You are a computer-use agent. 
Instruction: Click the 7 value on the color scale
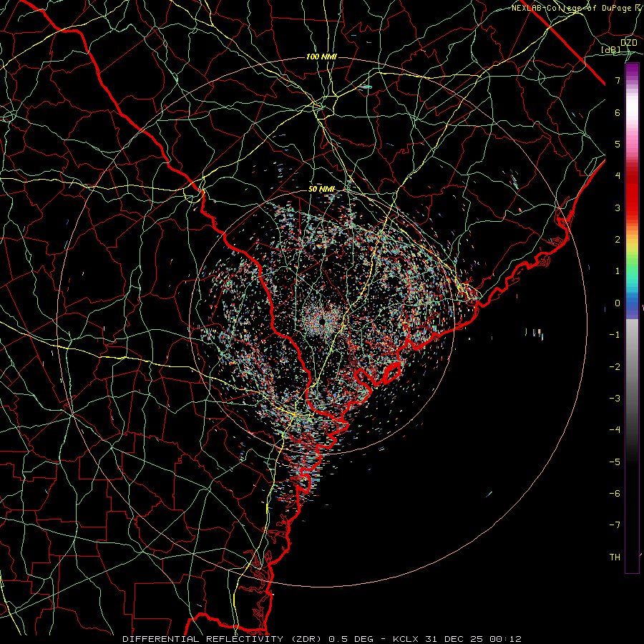618,80
